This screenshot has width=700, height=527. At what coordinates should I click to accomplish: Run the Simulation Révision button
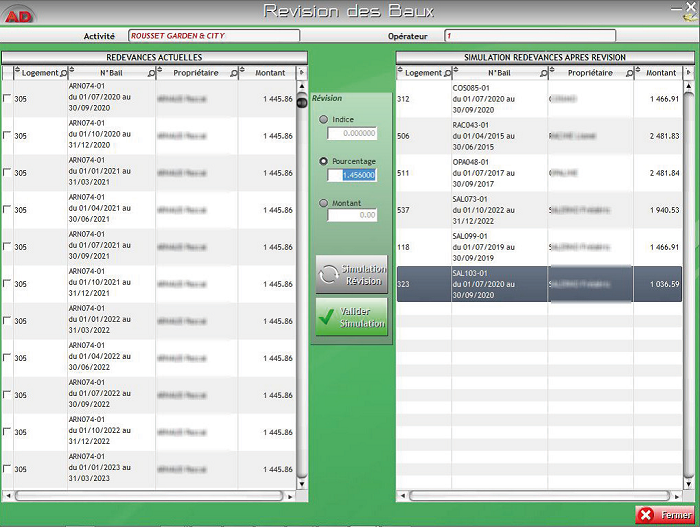(351, 275)
